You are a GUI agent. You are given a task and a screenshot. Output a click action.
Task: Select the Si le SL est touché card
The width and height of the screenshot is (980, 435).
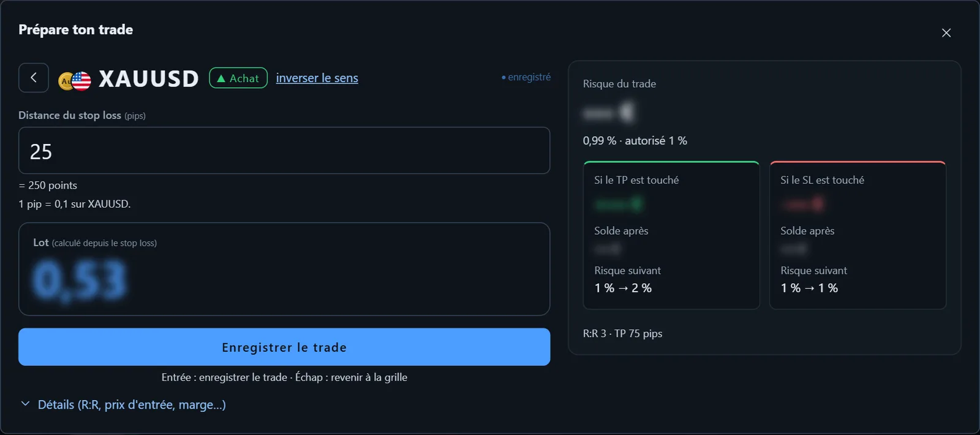[x=858, y=235]
